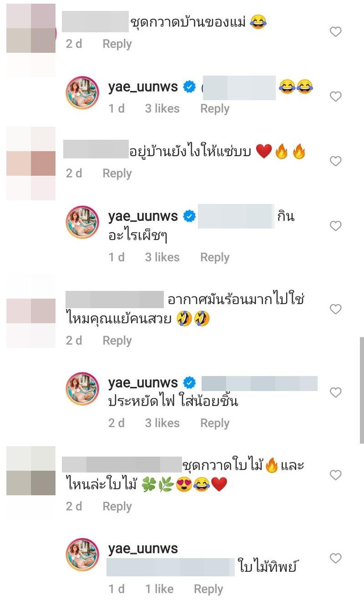View 1 like on ใบไม้ทิพย์ reply
The width and height of the screenshot is (364, 605).
pos(159,589)
